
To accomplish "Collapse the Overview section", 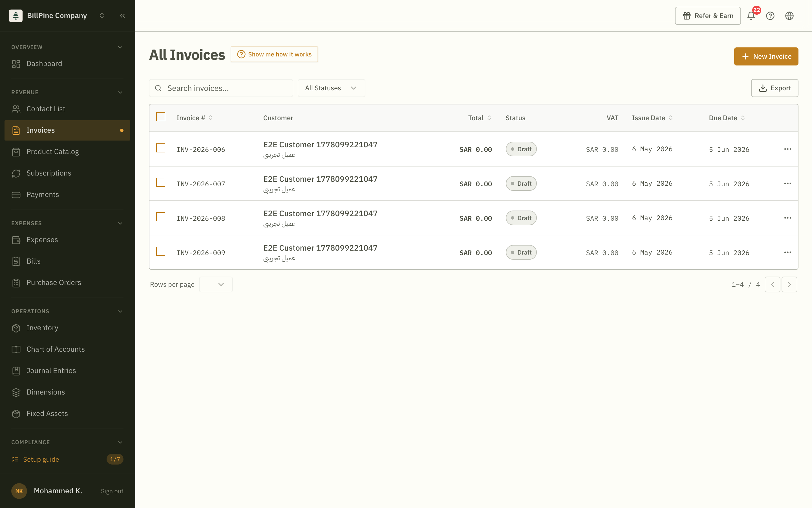I will click(x=120, y=47).
